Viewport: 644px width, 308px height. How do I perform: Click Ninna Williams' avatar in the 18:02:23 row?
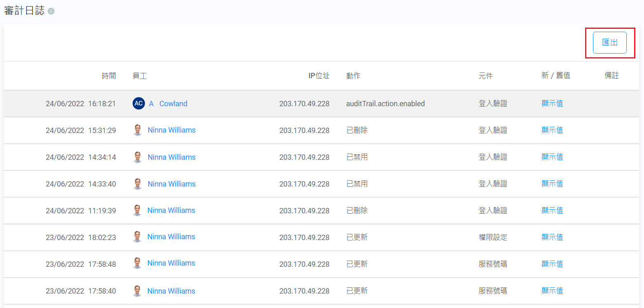point(138,237)
